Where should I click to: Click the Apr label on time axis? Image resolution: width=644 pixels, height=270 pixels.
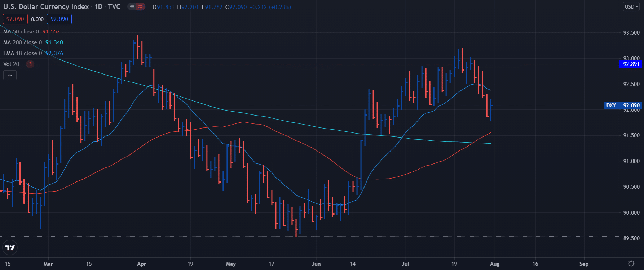point(142,264)
